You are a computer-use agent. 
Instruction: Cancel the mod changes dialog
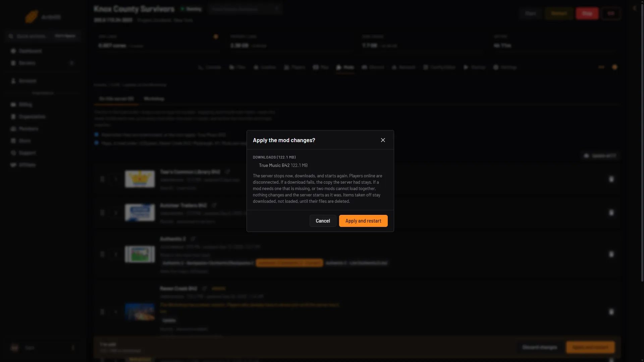click(323, 221)
